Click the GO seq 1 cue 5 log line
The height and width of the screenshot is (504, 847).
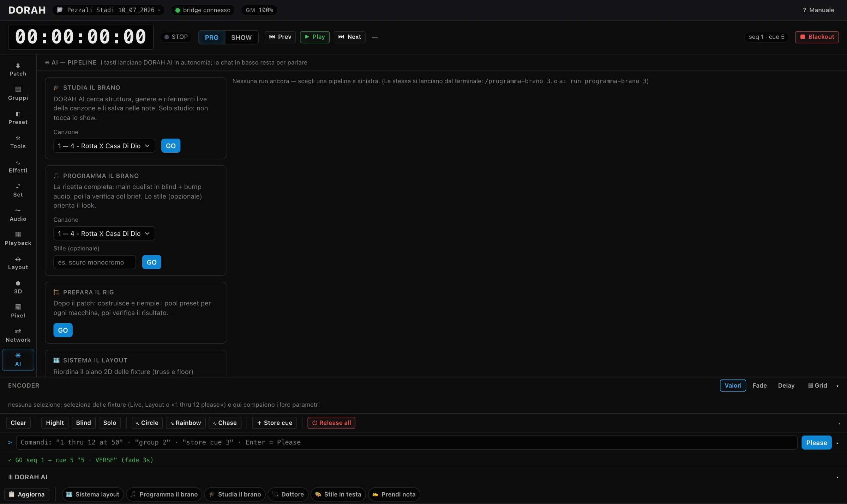click(80, 460)
